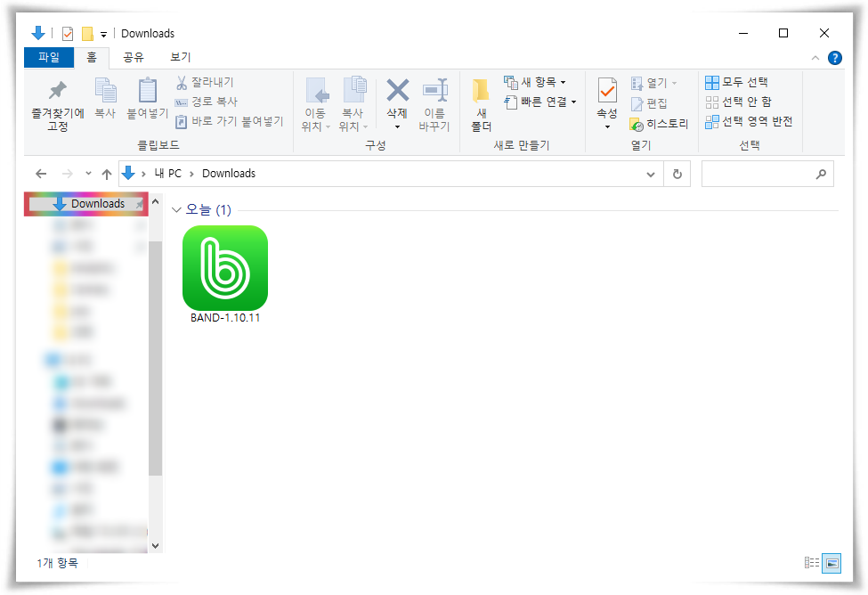Switch to large icons view

coord(831,564)
